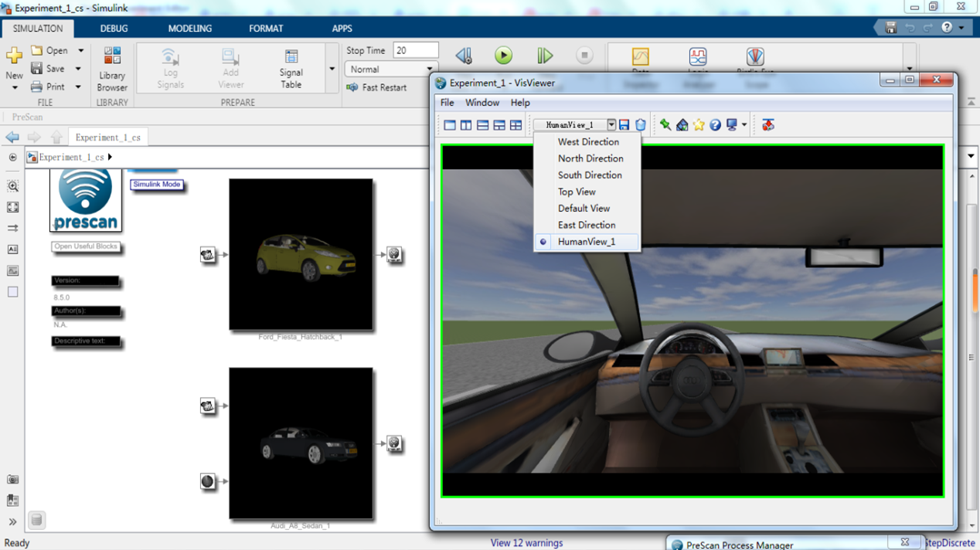Click the Step Back simulation icon
980x550 pixels.
pos(464,56)
